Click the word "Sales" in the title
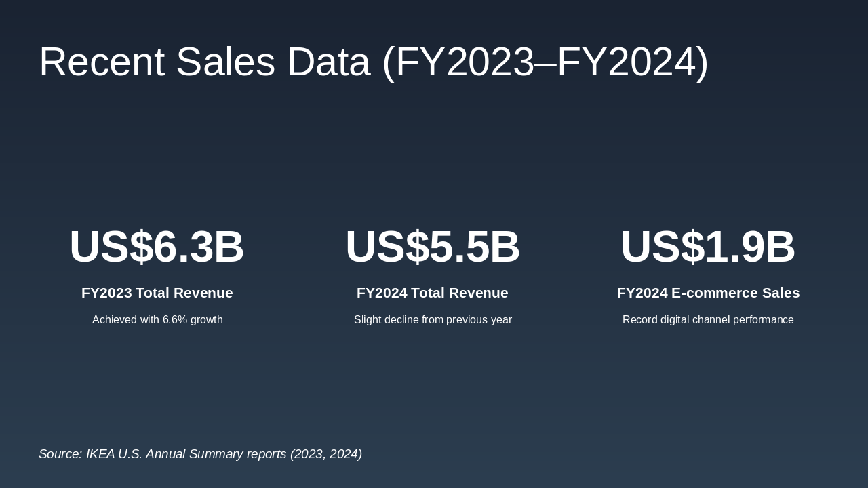The height and width of the screenshot is (488, 868). [x=225, y=62]
